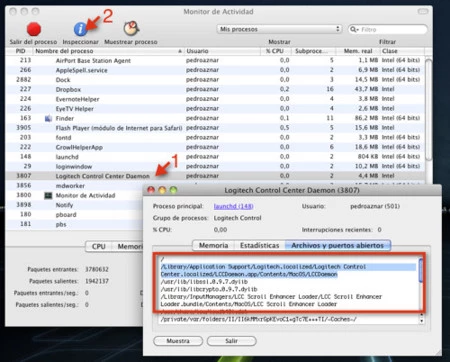Select the Finder process row
The width and height of the screenshot is (450, 362).
point(215,118)
